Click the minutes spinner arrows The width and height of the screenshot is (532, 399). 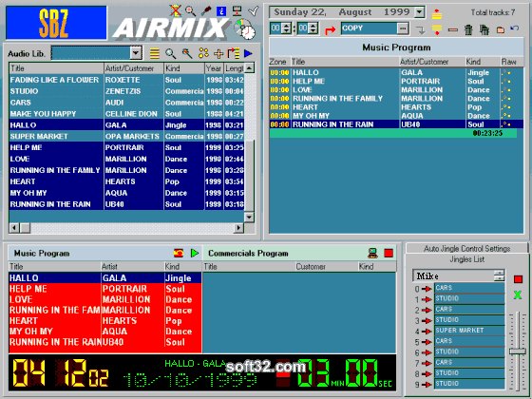[313, 28]
